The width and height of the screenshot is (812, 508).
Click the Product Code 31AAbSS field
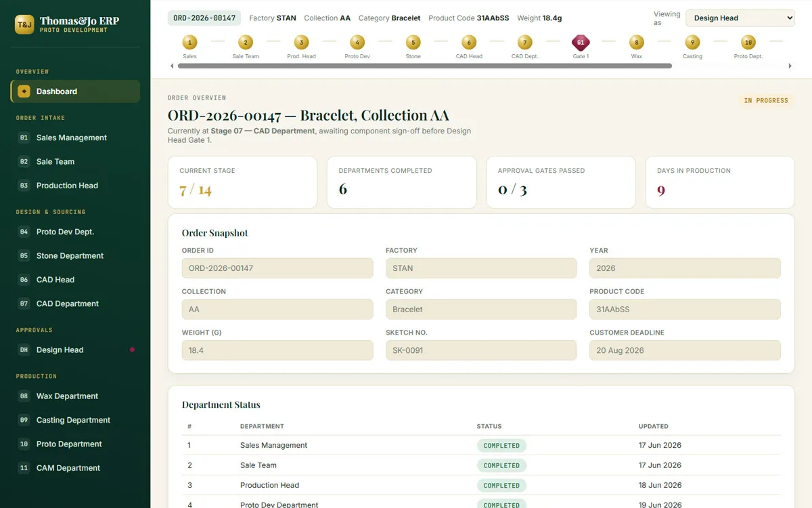(x=685, y=310)
